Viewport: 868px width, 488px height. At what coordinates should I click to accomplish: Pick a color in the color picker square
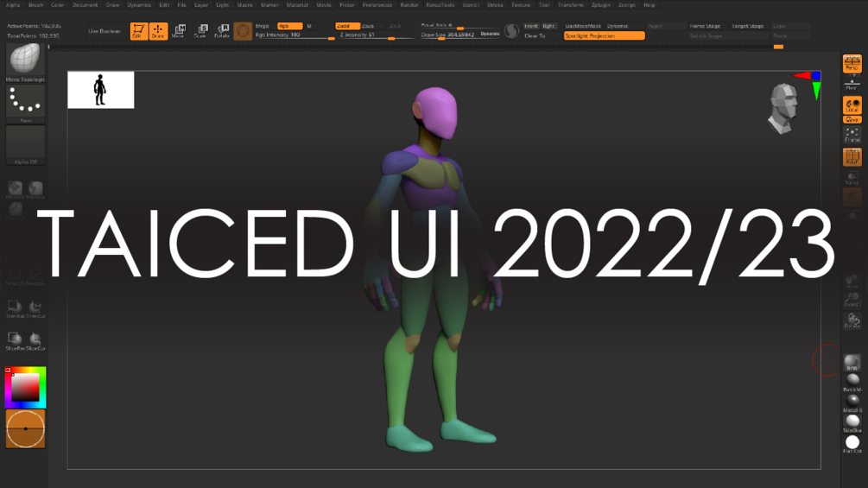[25, 387]
